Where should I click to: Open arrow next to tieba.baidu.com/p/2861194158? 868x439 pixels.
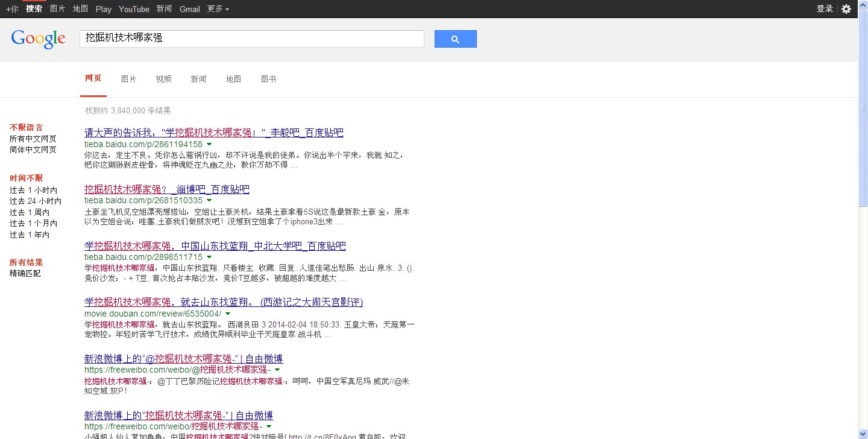pos(209,145)
